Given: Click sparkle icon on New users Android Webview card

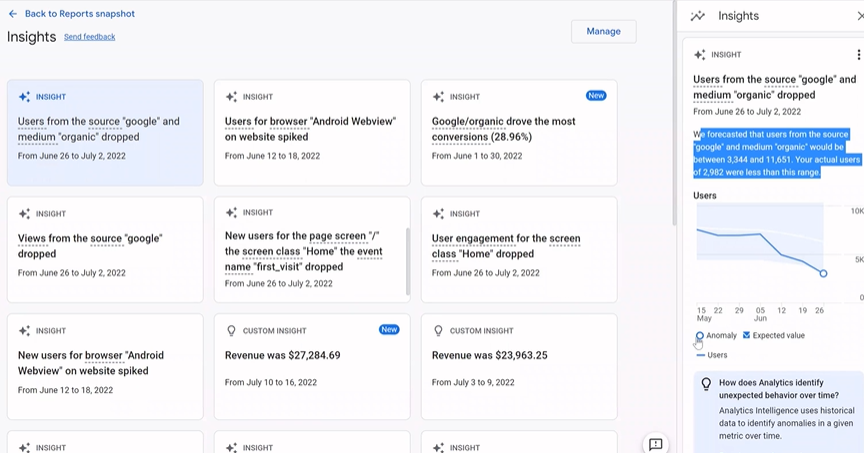Looking at the screenshot, I should pyautogui.click(x=24, y=331).
